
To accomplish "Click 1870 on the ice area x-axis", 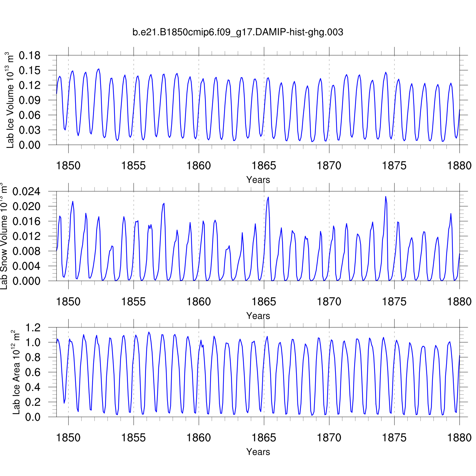I will point(329,438).
